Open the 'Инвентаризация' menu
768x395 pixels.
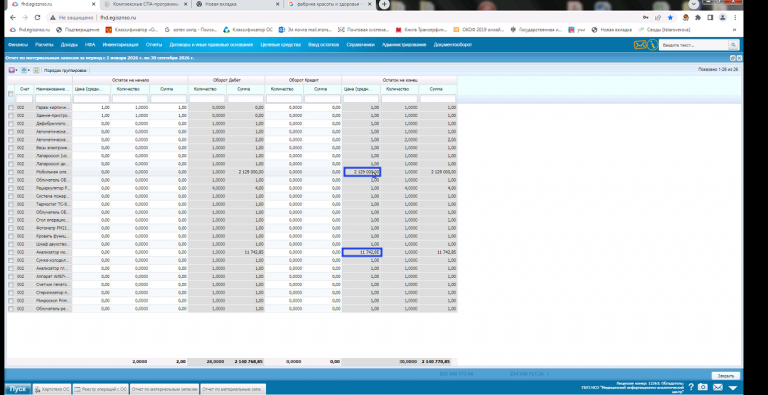[x=120, y=45]
